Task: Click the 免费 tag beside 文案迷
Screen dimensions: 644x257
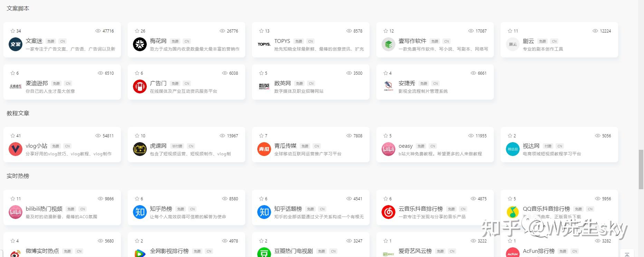Action: (51, 41)
